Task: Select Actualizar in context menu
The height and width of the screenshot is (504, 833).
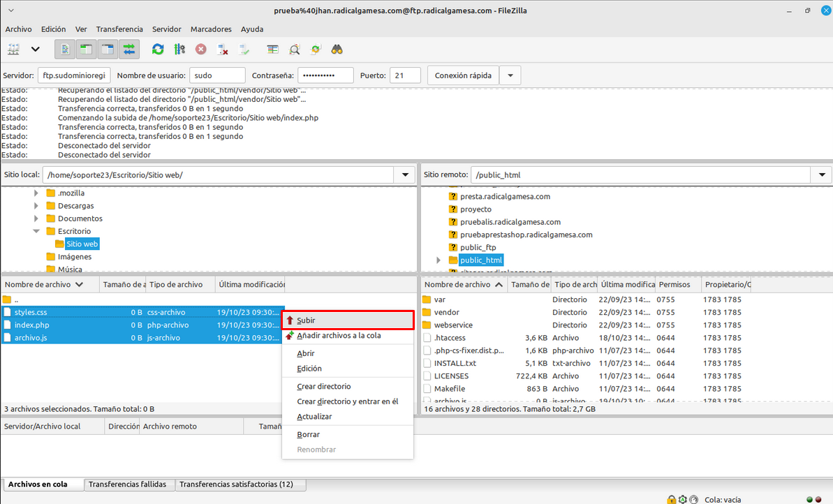Action: pyautogui.click(x=348, y=416)
